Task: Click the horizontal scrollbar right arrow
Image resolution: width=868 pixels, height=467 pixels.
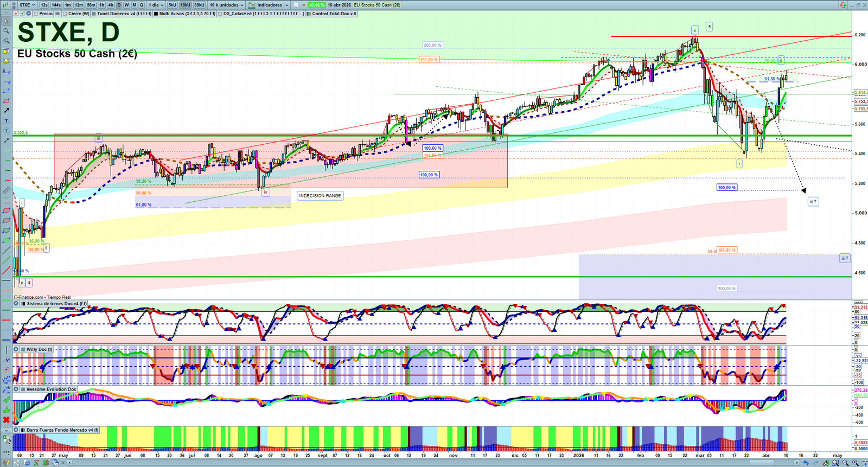Action: [797, 463]
